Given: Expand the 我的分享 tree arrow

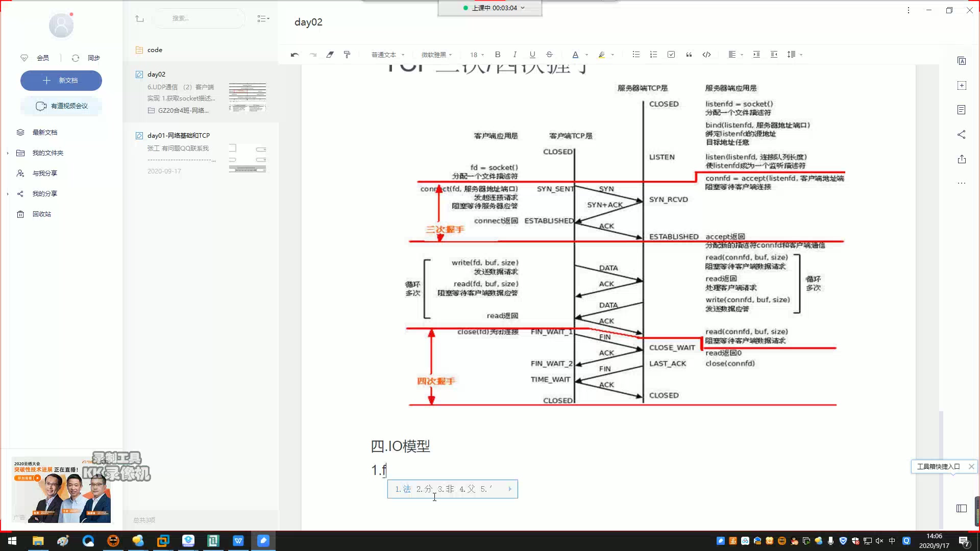Looking at the screenshot, I should [x=7, y=194].
